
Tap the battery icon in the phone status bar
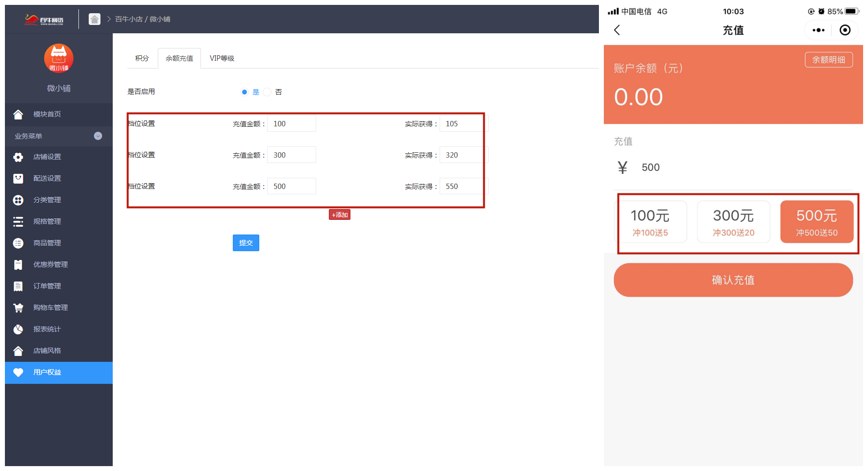coord(851,11)
